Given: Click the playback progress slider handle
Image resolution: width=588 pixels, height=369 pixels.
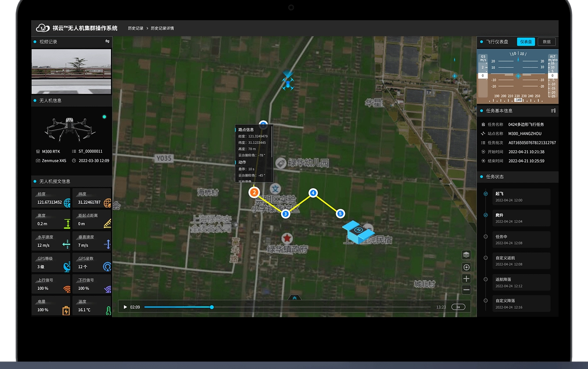Looking at the screenshot, I should (212, 307).
